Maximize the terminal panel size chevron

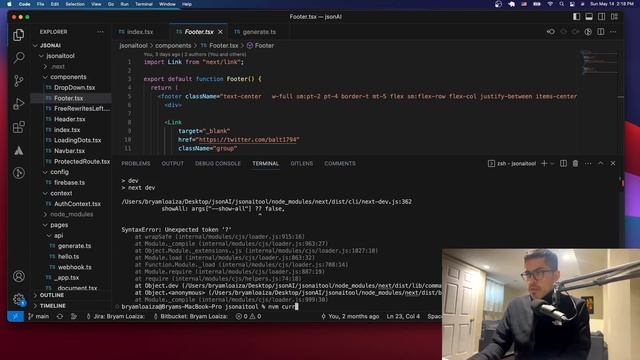click(601, 163)
